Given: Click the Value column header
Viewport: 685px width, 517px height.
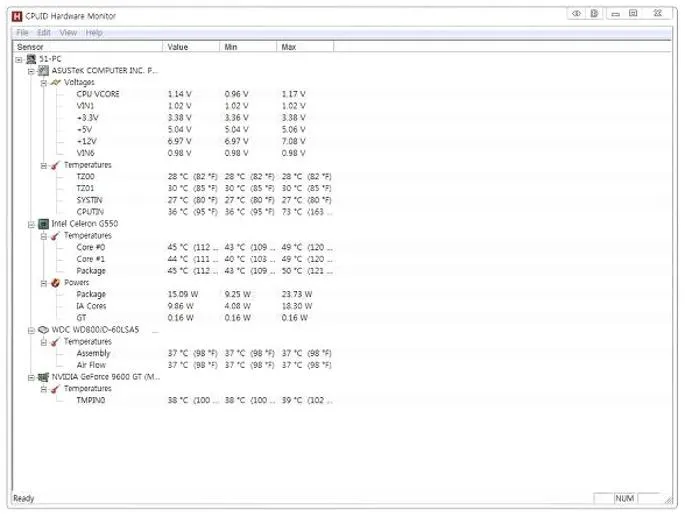Looking at the screenshot, I should [191, 47].
